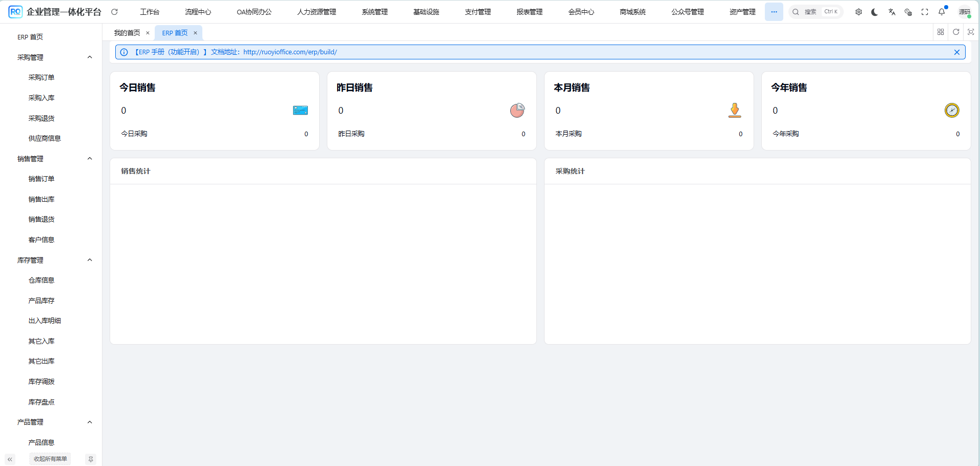The height and width of the screenshot is (466, 980).
Task: Open the settings gear icon
Action: tap(858, 11)
